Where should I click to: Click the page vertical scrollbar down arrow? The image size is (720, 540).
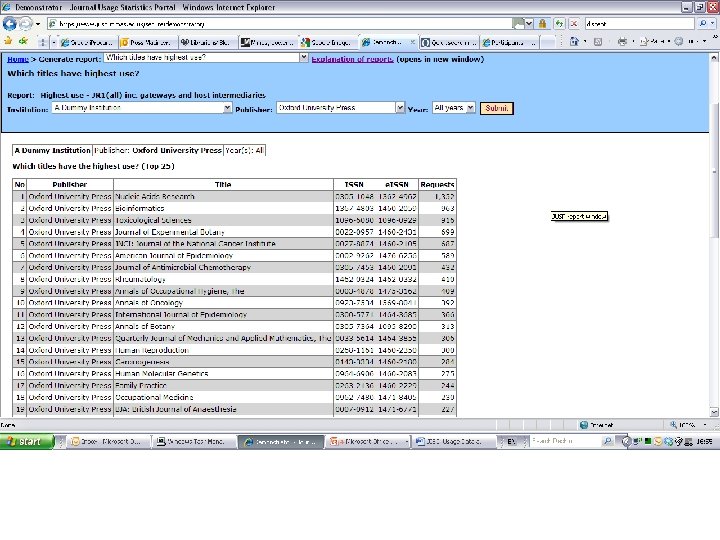[714, 412]
